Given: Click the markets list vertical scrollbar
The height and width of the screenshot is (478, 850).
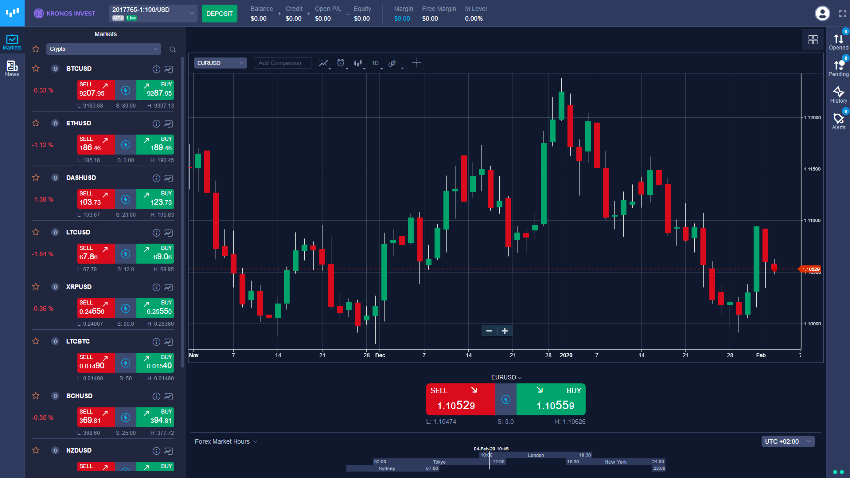Looking at the screenshot, I should click(183, 211).
